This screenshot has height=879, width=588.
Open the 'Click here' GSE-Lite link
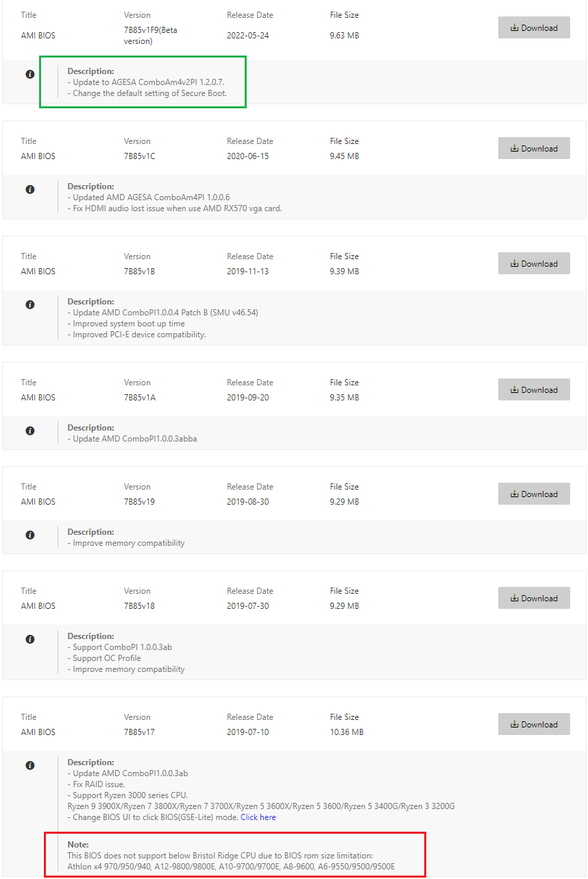(x=258, y=817)
